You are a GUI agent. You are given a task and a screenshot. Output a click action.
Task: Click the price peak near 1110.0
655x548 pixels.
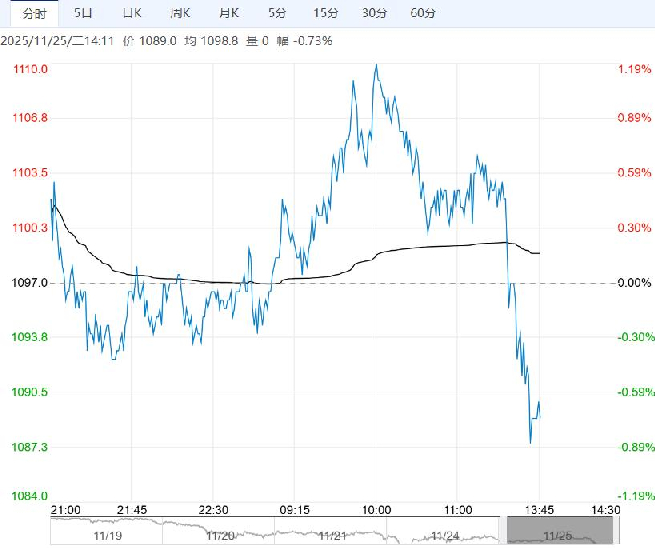point(376,66)
